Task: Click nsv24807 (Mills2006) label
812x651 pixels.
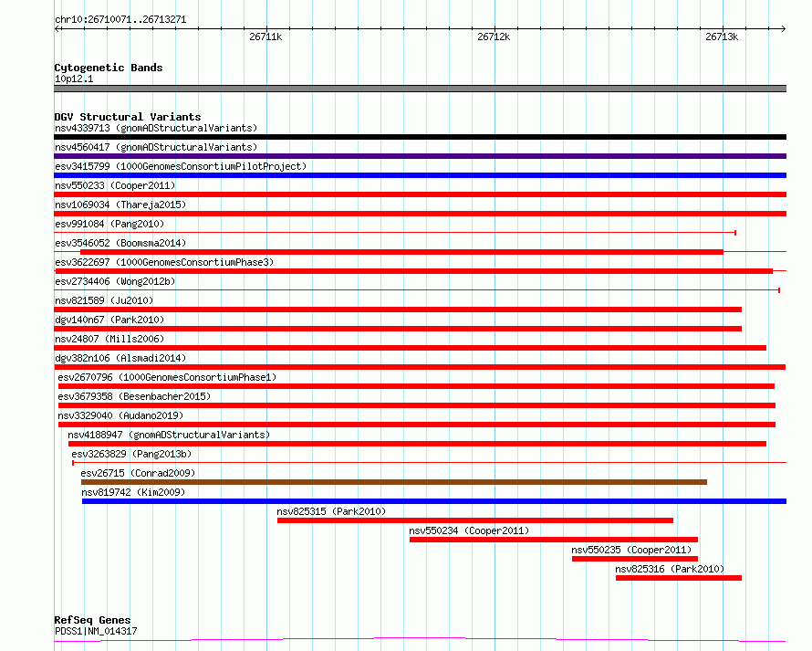Action: point(109,339)
